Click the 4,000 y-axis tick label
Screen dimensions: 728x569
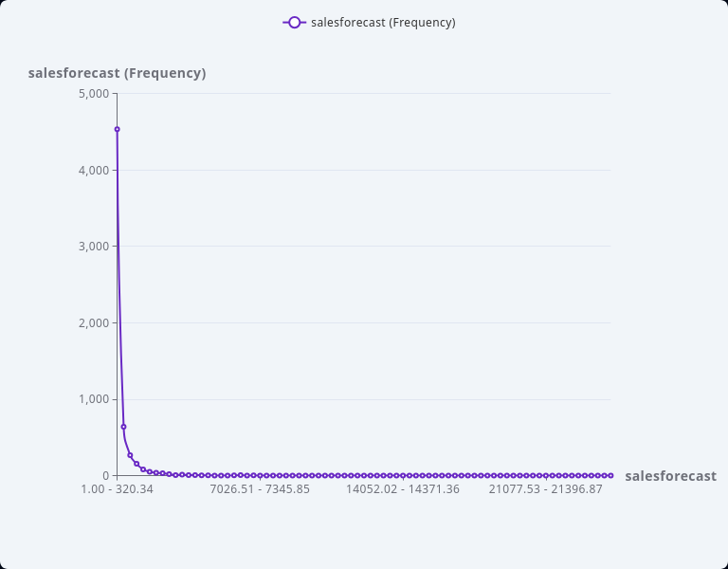pyautogui.click(x=94, y=171)
